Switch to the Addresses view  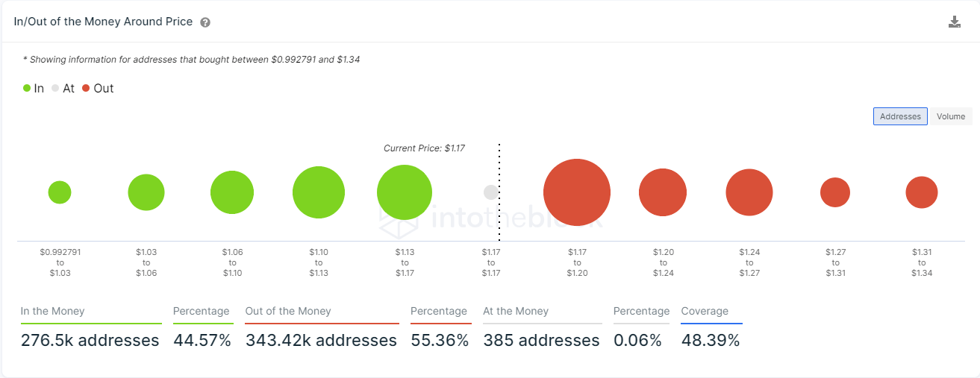[900, 116]
